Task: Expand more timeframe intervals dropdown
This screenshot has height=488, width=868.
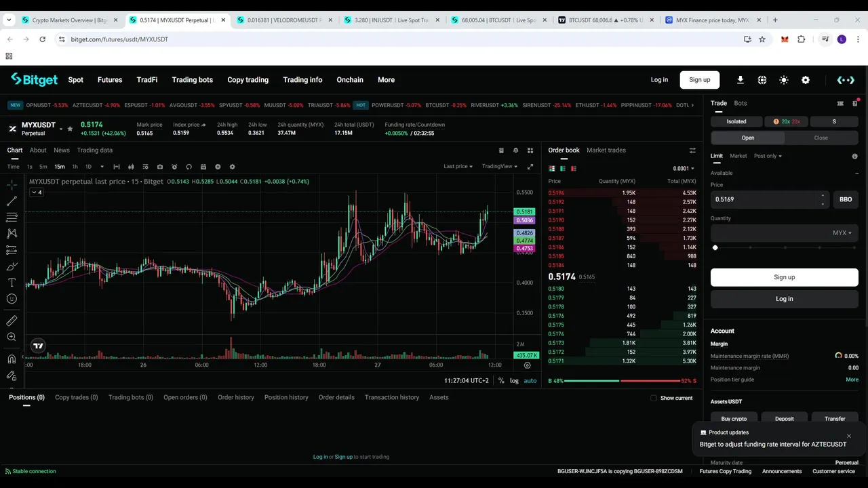Action: pyautogui.click(x=102, y=167)
